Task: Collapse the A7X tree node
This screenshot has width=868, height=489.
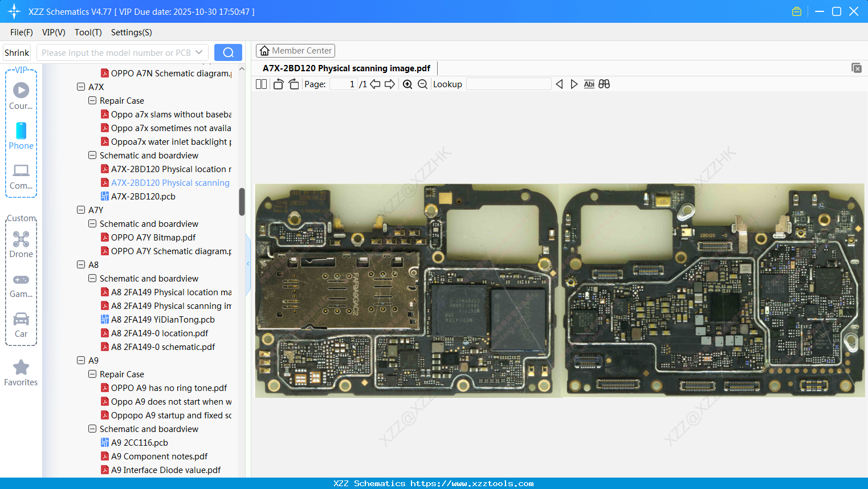Action: coord(81,87)
